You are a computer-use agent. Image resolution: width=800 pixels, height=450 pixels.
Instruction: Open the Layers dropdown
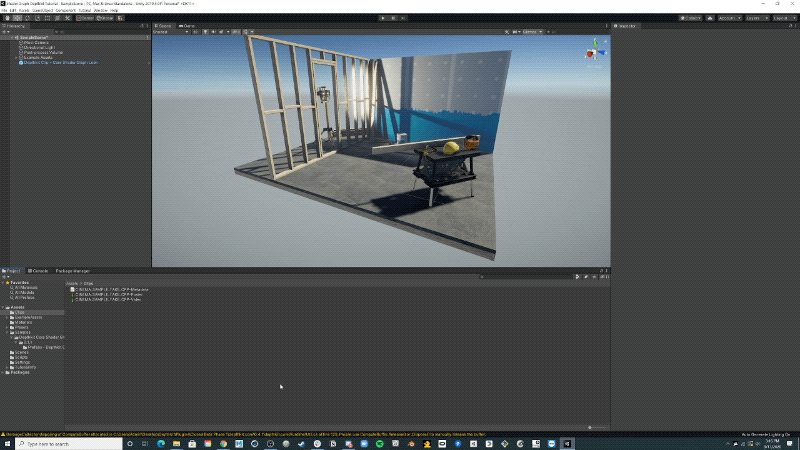tap(756, 18)
